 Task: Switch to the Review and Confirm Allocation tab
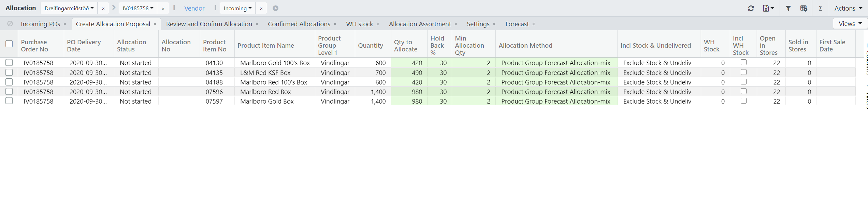tap(209, 24)
